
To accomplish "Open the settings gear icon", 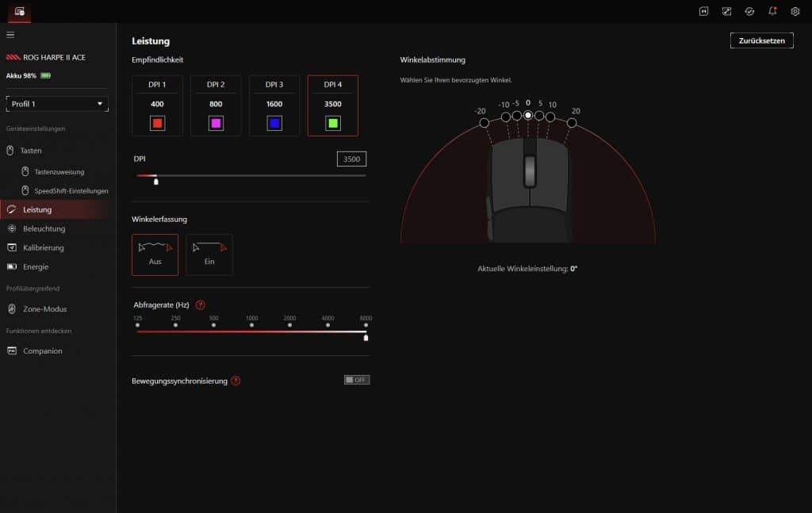I will coord(795,11).
